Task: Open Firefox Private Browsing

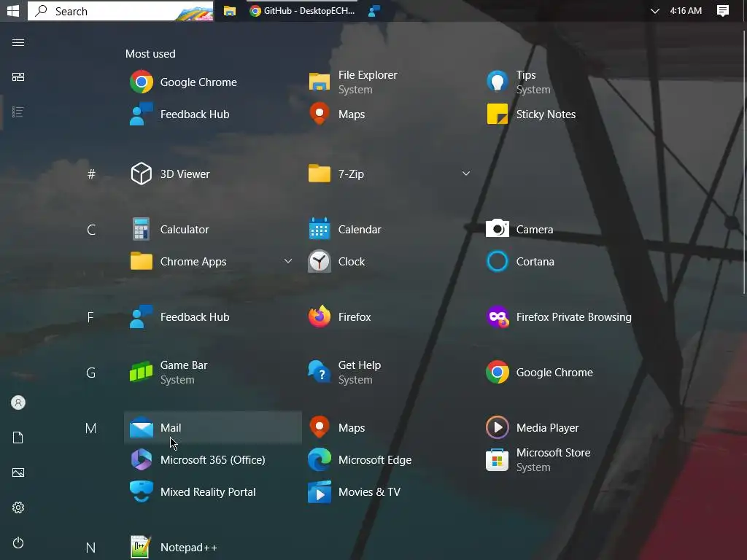Action: [x=568, y=317]
